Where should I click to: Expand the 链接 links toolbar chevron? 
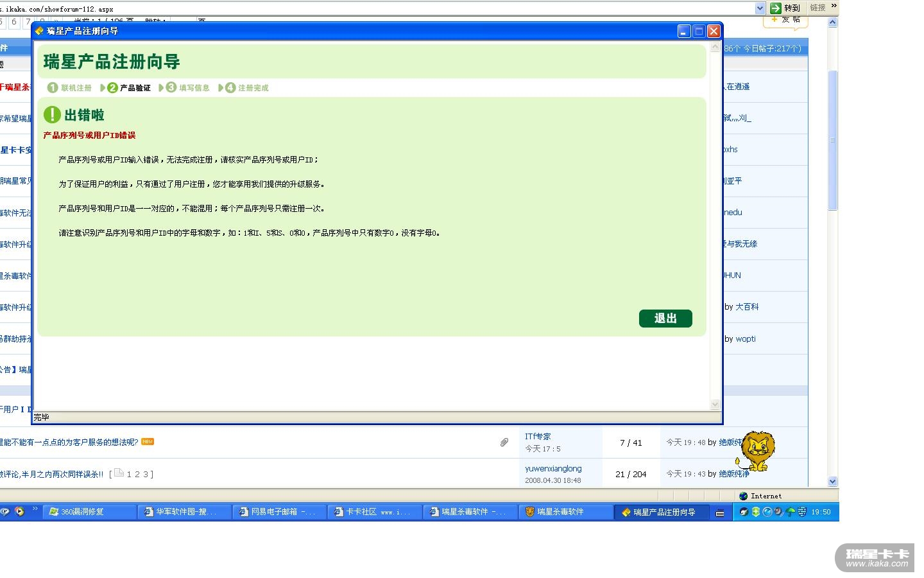834,6
